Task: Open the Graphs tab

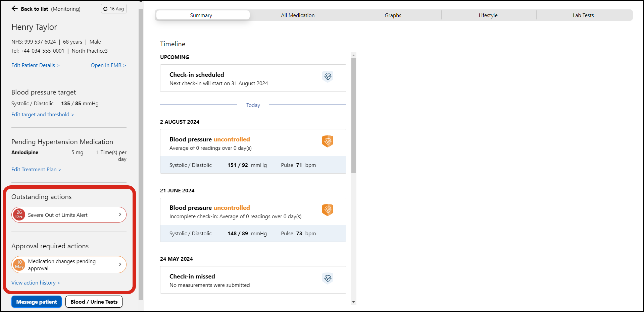Action: pyautogui.click(x=393, y=15)
